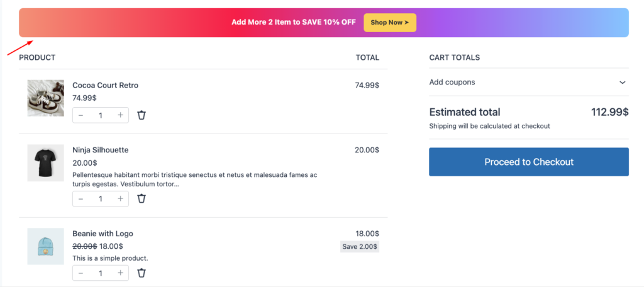Decrease Ninja Silhouette quantity with minus
This screenshot has width=644, height=296.
(81, 198)
